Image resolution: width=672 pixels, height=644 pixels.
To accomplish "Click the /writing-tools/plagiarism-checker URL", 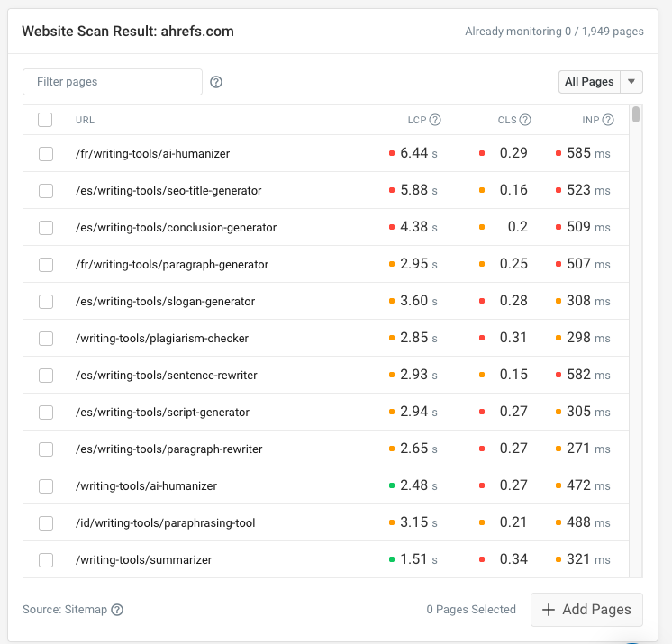I will click(x=162, y=338).
